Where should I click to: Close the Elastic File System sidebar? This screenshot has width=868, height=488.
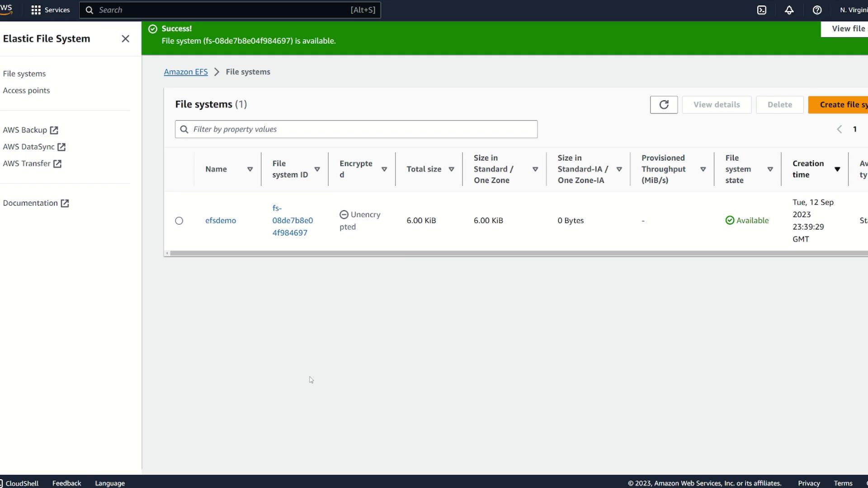[125, 39]
